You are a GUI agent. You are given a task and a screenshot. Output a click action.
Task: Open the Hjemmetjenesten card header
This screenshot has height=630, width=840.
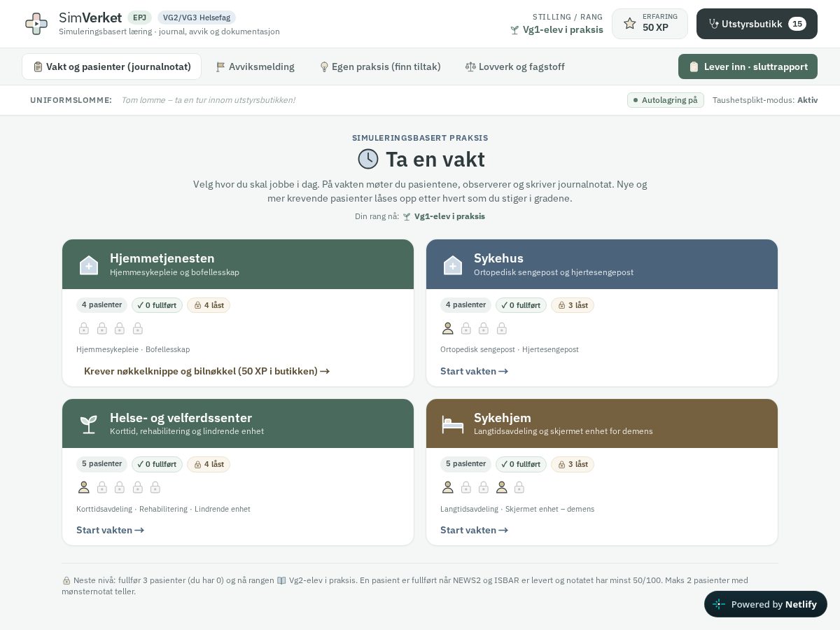238,265
